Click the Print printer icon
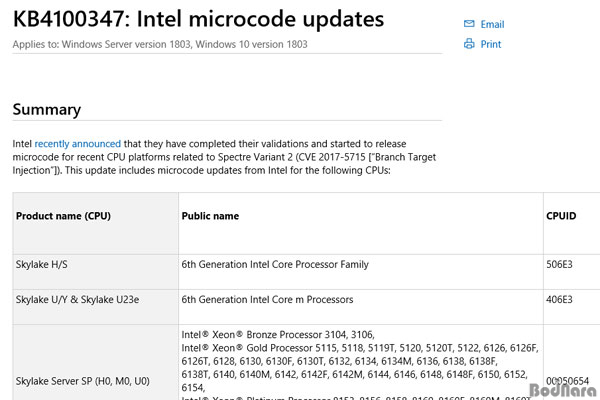The width and height of the screenshot is (600, 400). click(469, 44)
